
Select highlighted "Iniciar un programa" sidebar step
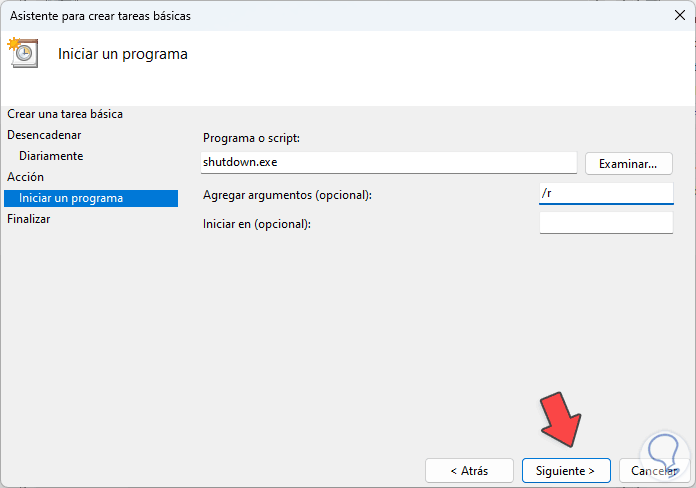click(71, 198)
